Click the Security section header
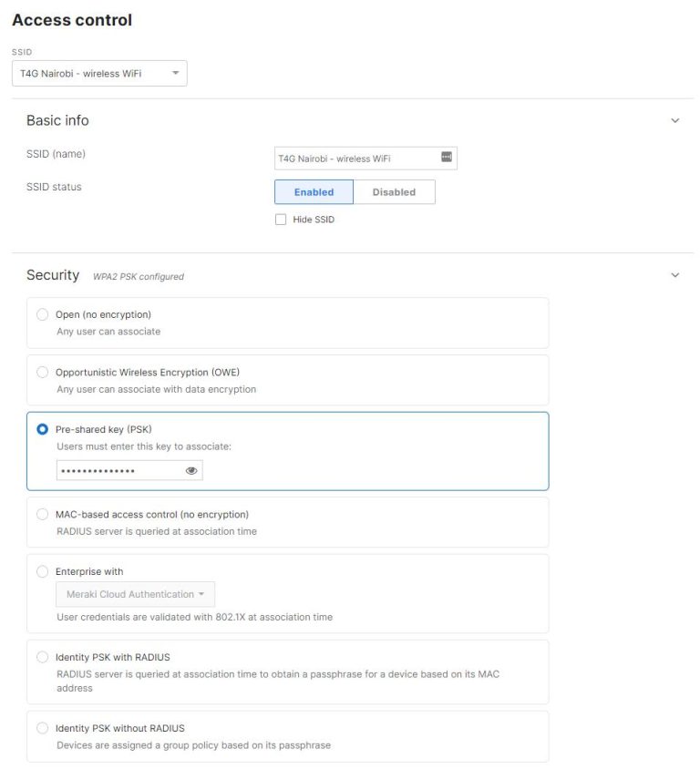This screenshot has height=769, width=700. click(x=53, y=274)
